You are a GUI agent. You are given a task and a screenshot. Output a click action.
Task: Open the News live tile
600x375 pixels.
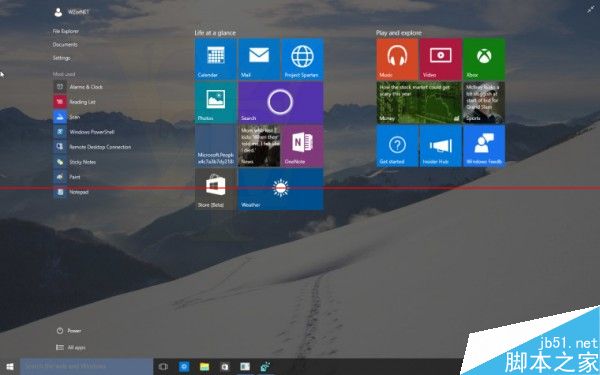point(259,146)
